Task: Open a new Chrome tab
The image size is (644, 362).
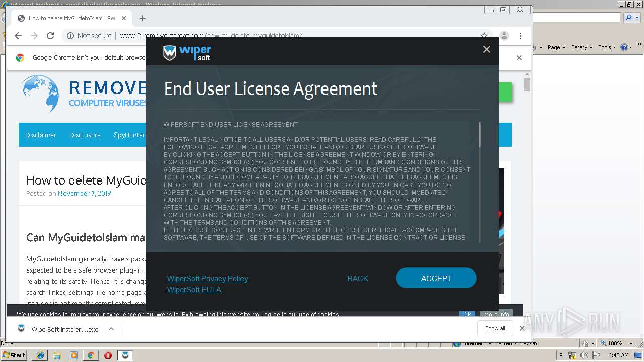Action: point(143,18)
